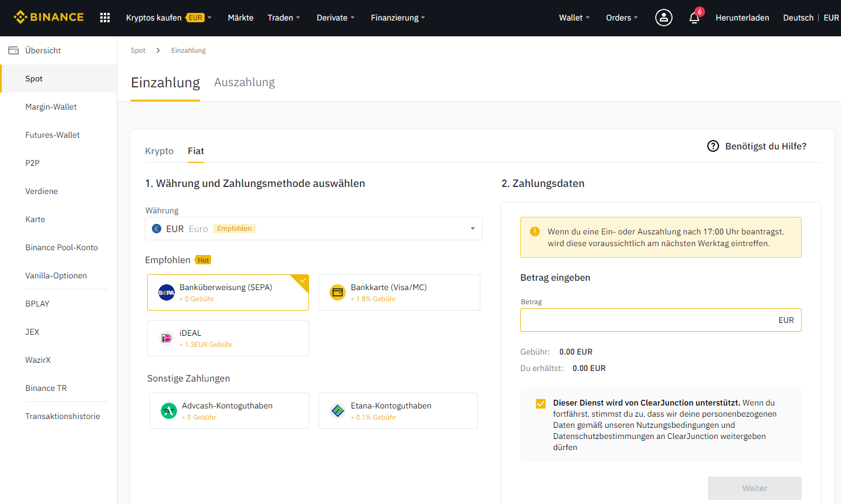Click the Advcash logo icon
The width and height of the screenshot is (841, 504).
point(169,411)
